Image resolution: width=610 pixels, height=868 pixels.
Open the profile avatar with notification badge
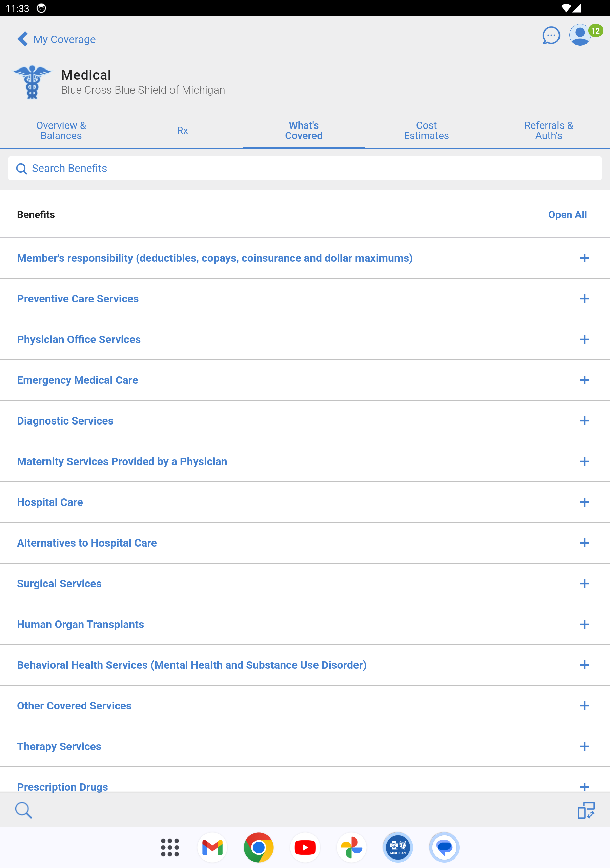coord(580,35)
